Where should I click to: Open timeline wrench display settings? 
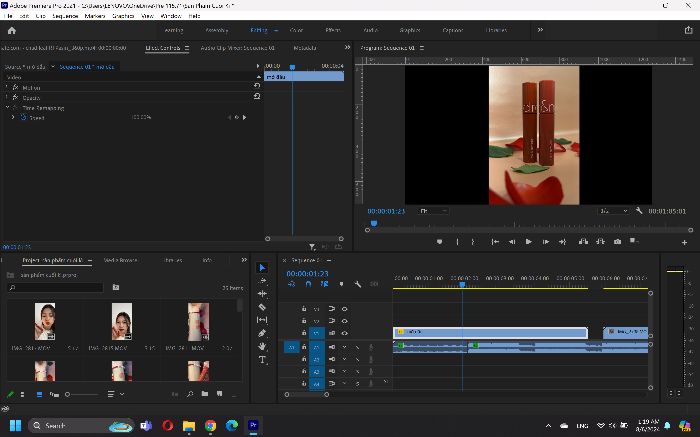[358, 284]
